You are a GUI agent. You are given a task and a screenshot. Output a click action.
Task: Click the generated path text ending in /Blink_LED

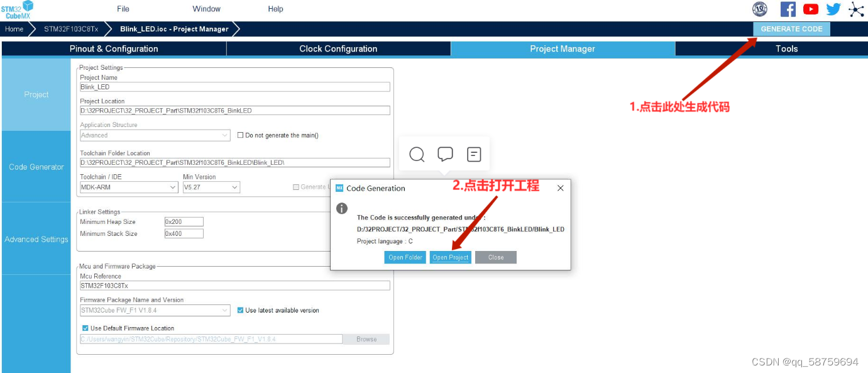point(460,229)
